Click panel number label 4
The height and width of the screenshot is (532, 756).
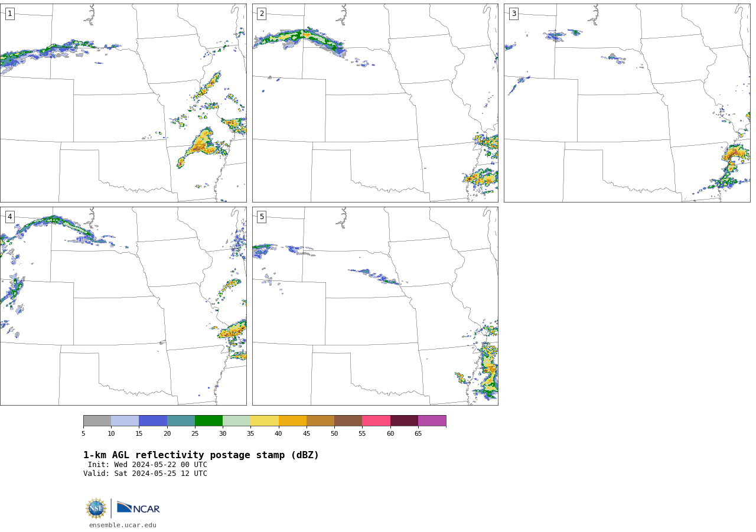(9, 217)
